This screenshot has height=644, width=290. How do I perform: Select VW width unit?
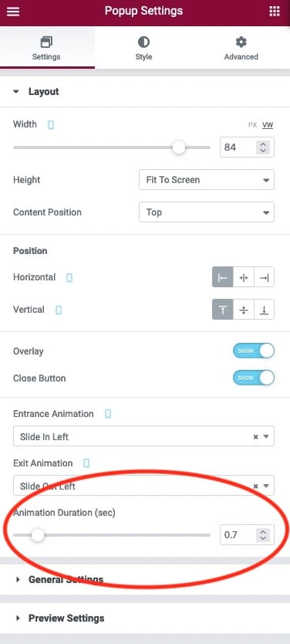coord(268,125)
